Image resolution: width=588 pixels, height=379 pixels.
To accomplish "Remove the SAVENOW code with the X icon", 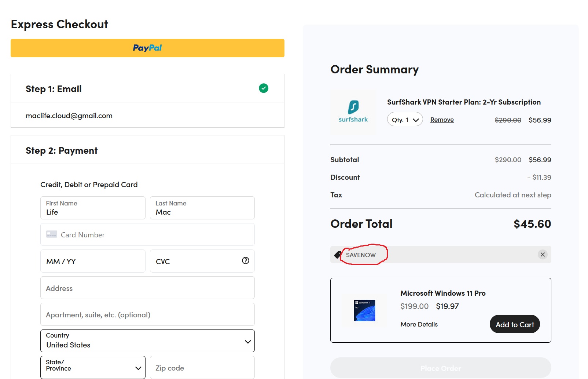I will (543, 254).
